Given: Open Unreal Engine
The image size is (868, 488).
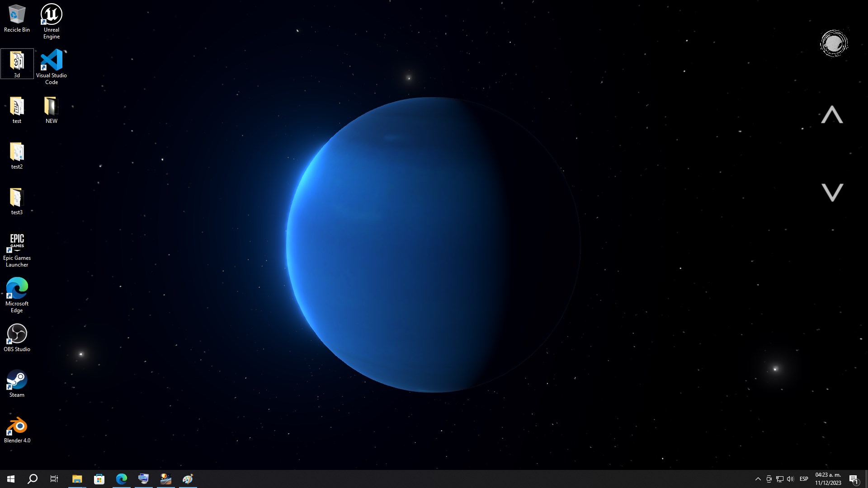Looking at the screenshot, I should click(51, 14).
